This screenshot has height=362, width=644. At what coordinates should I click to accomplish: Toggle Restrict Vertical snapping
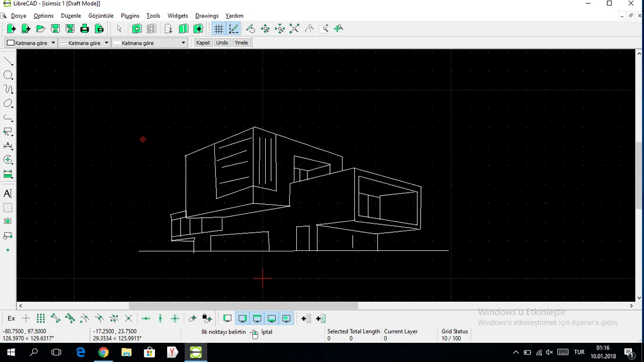160,318
